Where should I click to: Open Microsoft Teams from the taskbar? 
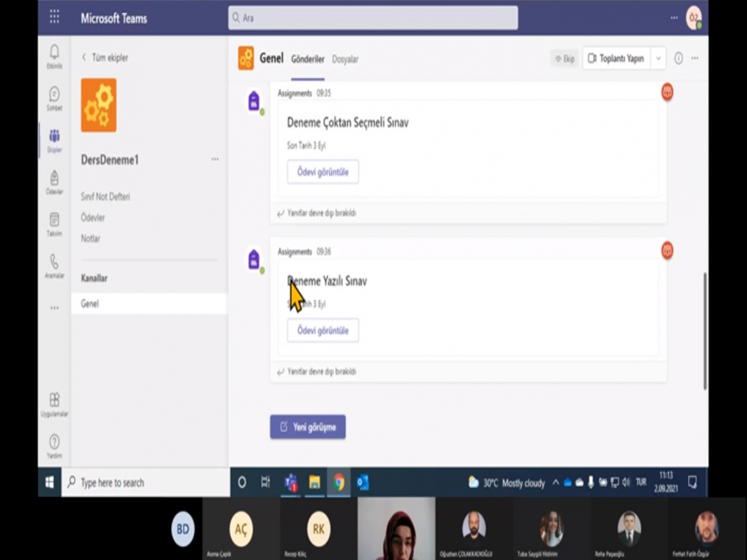pos(290,483)
